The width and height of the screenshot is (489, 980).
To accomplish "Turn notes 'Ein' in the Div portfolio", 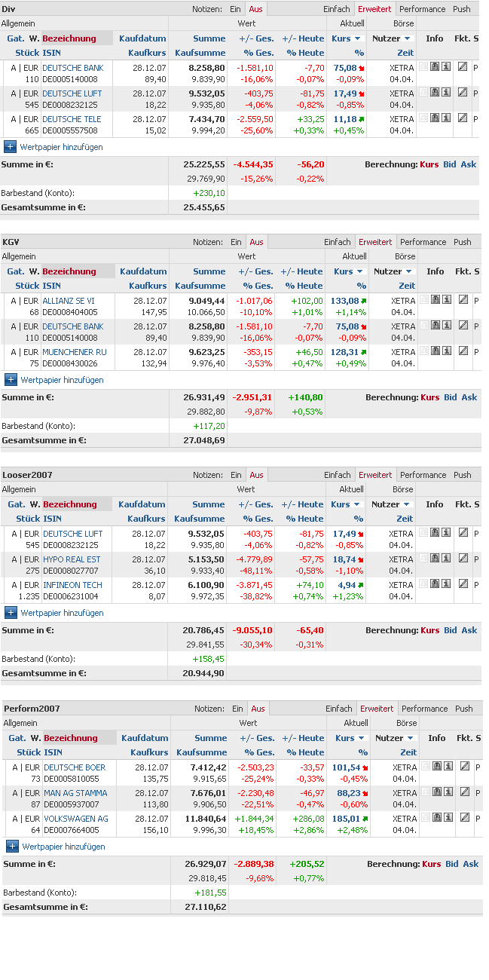I will point(236,9).
